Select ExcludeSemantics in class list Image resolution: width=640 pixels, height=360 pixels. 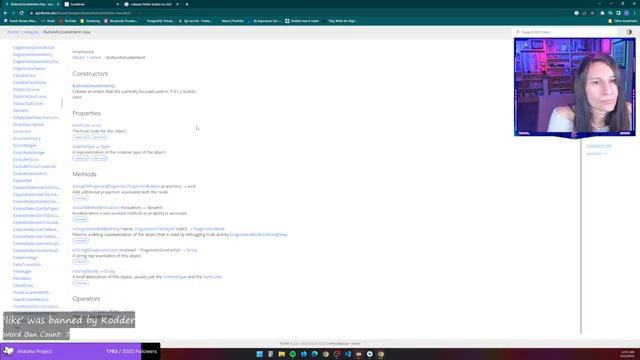point(30,173)
